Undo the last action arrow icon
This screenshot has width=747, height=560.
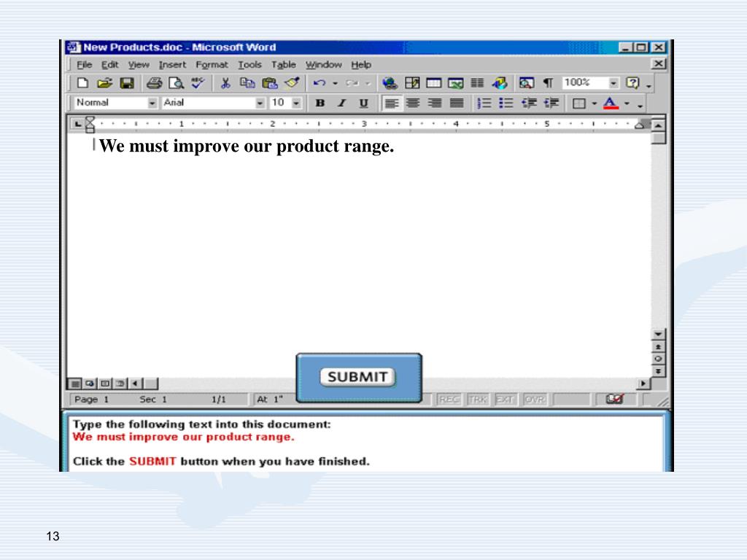[319, 83]
